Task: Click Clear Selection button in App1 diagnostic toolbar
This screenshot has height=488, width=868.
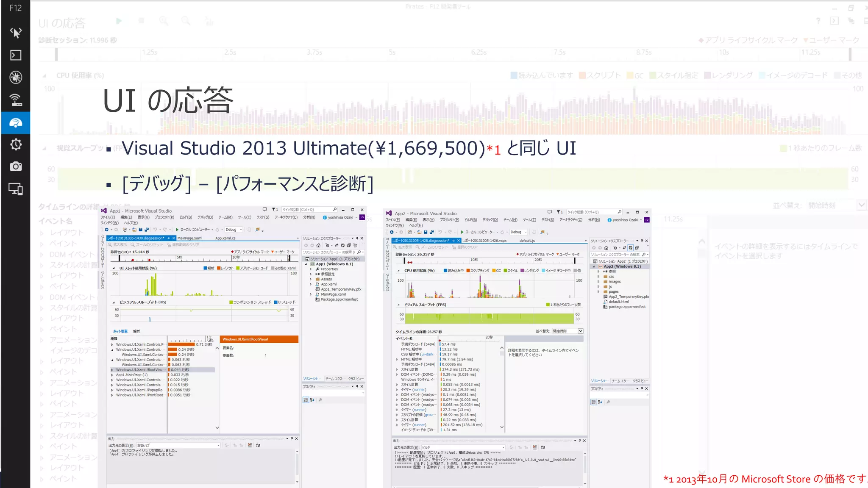Action: (183, 245)
